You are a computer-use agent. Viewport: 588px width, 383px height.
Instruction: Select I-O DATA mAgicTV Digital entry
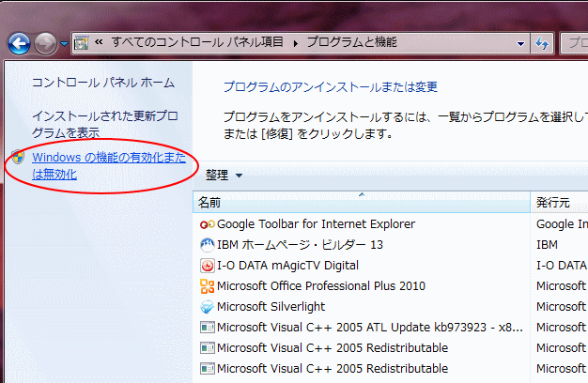[287, 266]
